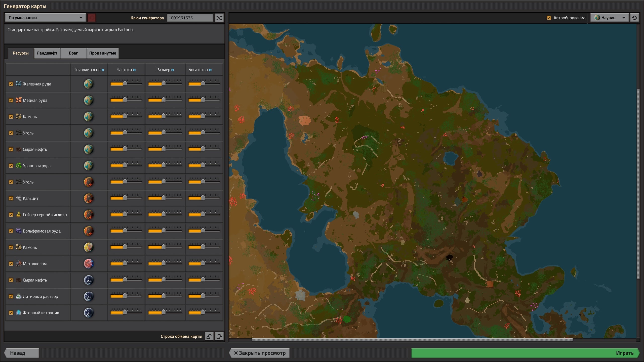The width and height of the screenshot is (644, 362).
Task: Click the Fulgora planet icon in Металлолом row
Action: click(x=89, y=264)
